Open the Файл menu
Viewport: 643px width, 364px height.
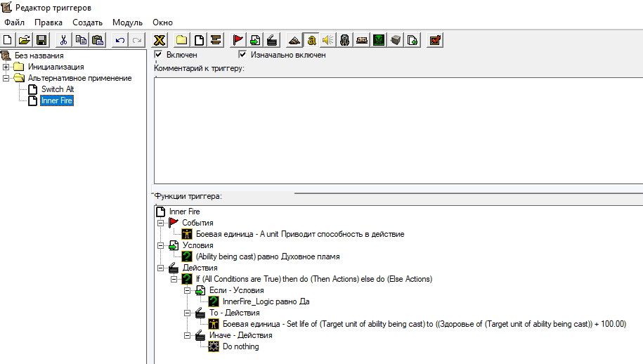(14, 22)
